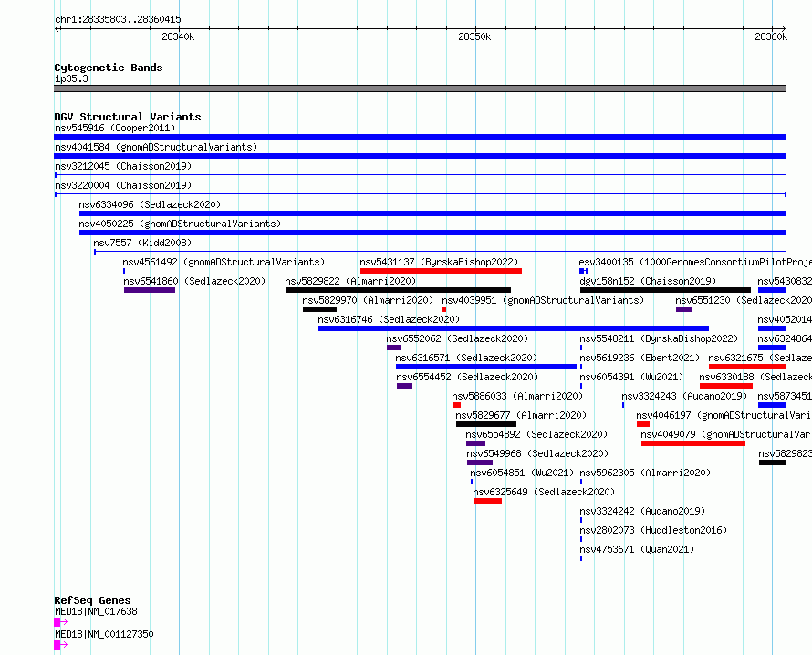Viewport: 812px width, 655px height.
Task: Select the nsv4041584 gnomADStructuralVariants label
Action: [x=156, y=147]
